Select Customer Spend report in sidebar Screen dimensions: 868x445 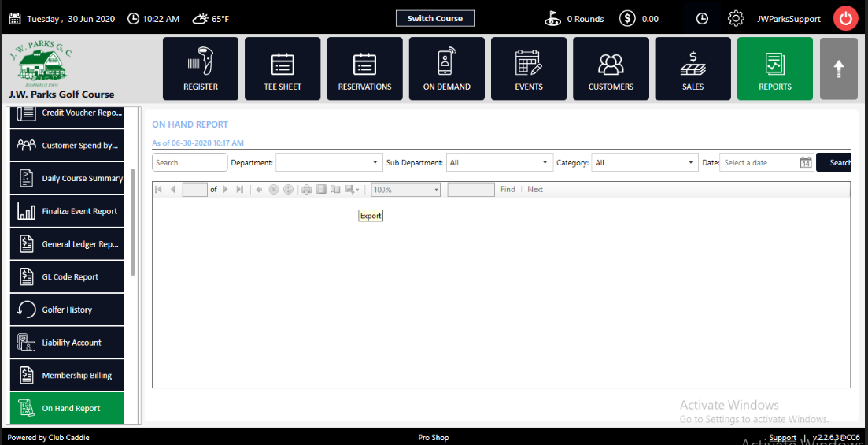(x=67, y=146)
